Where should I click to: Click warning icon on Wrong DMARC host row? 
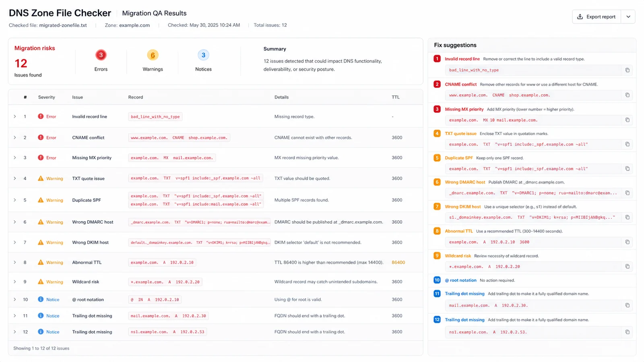click(41, 222)
